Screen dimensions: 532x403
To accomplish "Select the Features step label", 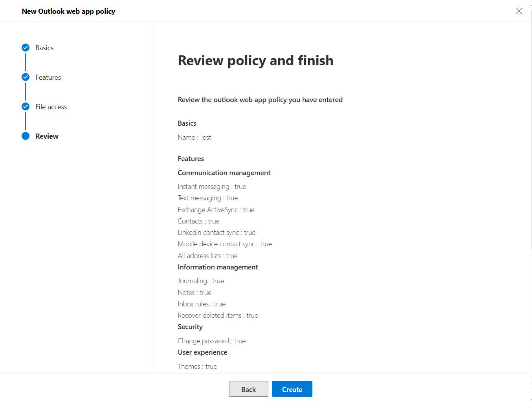I will pyautogui.click(x=48, y=77).
